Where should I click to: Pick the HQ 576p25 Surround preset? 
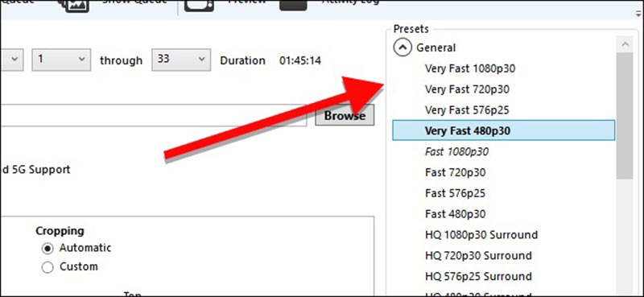click(x=478, y=276)
